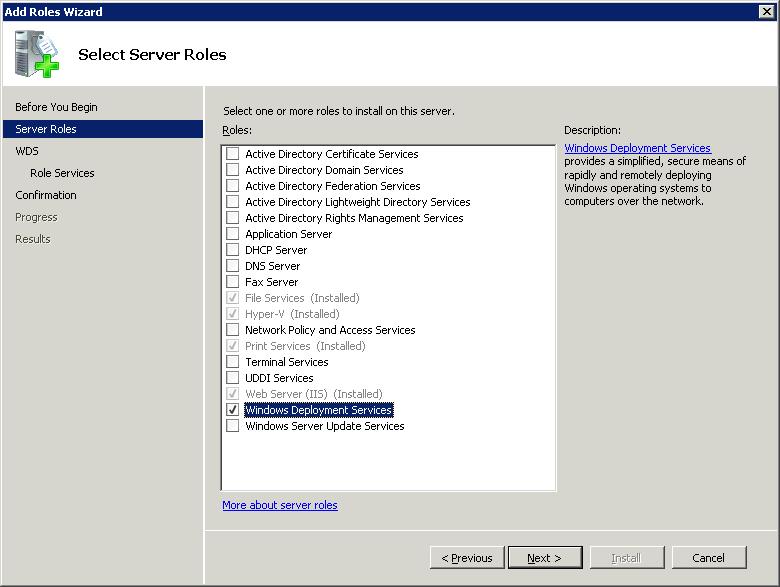Click the disabled Install button
780x587 pixels.
point(627,558)
